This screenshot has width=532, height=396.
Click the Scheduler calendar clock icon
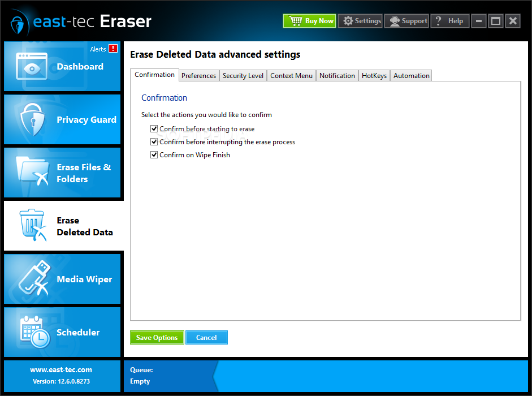pos(34,332)
